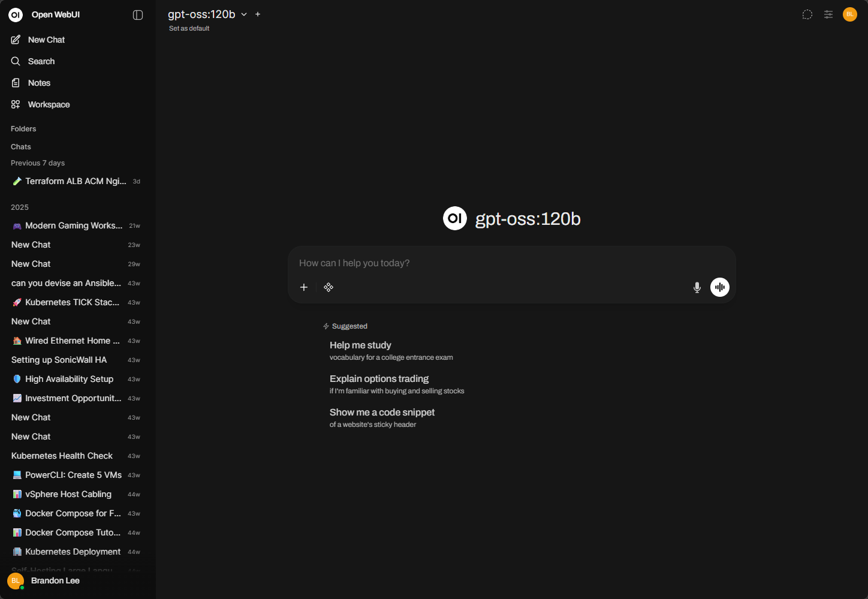Open the 'Kubernetes TICK Stac...' chat
Screen dimensions: 868x599
point(76,302)
